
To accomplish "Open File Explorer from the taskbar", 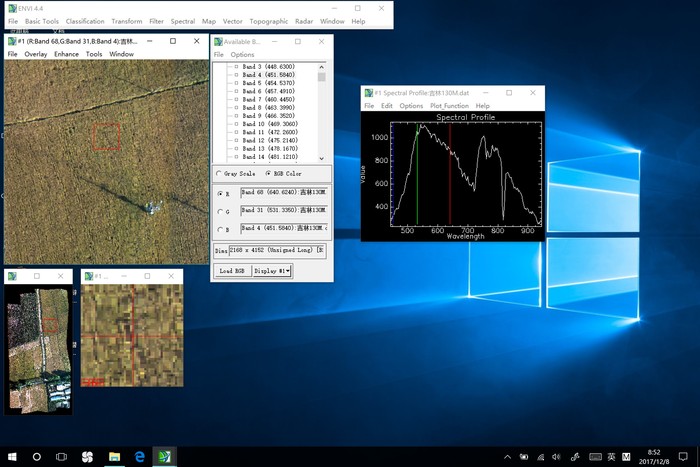I will [x=114, y=456].
